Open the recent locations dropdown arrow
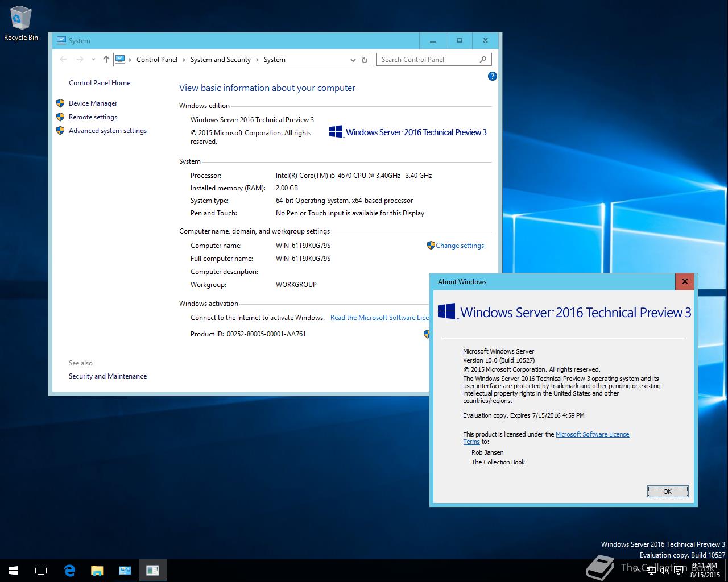Image resolution: width=728 pixels, height=582 pixels. (93, 60)
